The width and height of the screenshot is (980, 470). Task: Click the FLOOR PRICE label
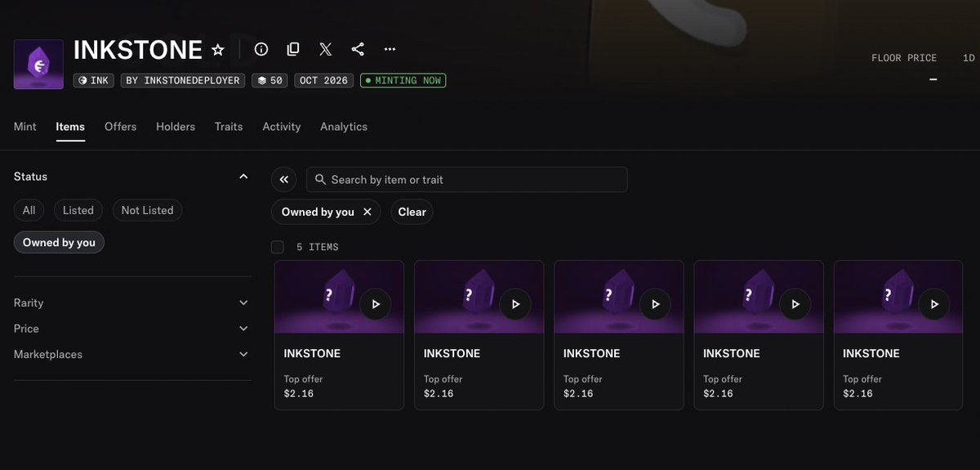coord(904,58)
